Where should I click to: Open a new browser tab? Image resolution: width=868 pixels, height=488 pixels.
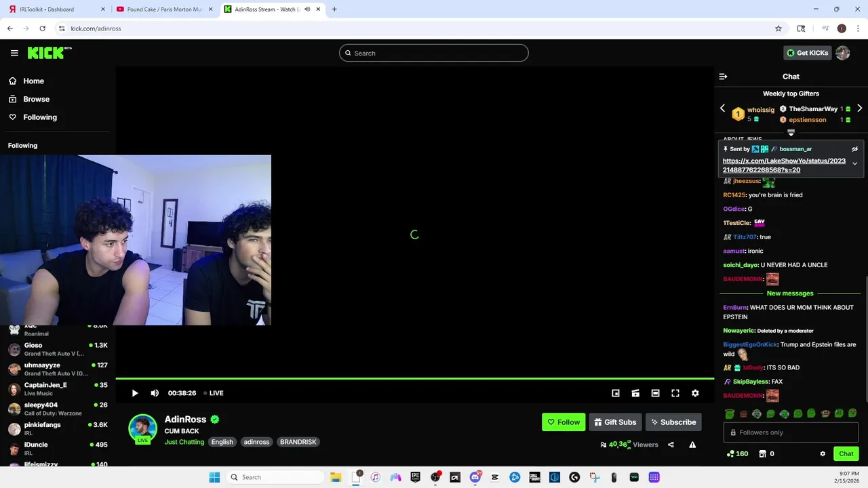click(x=334, y=9)
